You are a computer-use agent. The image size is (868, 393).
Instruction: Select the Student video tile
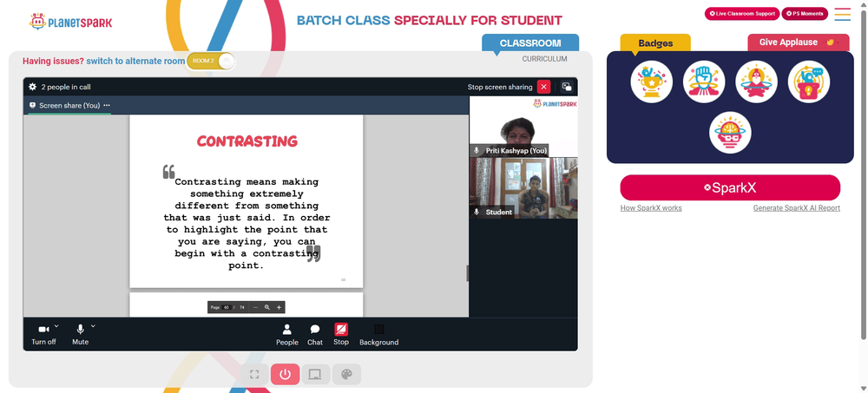(x=523, y=187)
